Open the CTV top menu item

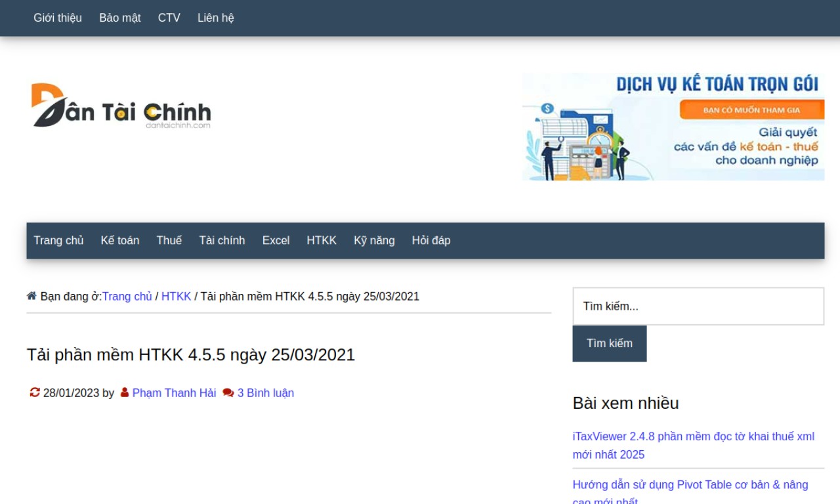tap(169, 18)
